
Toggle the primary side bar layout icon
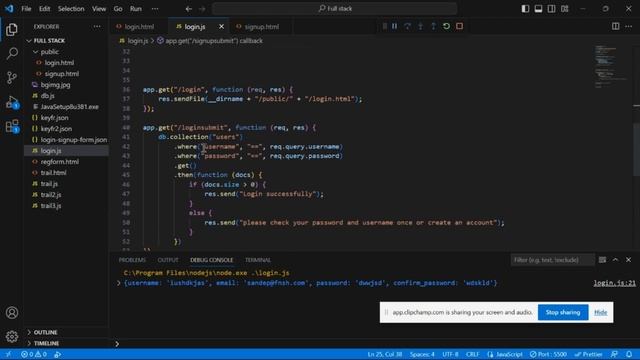(x=525, y=9)
